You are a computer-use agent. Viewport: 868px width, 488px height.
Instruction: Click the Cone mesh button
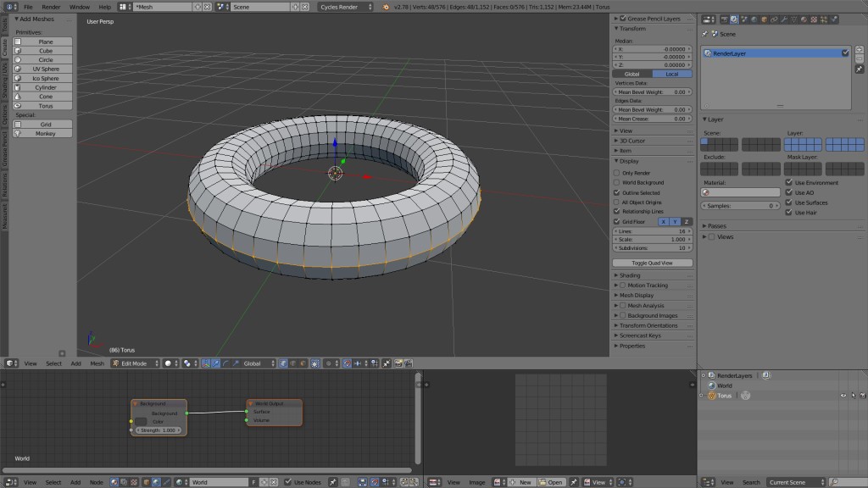46,97
